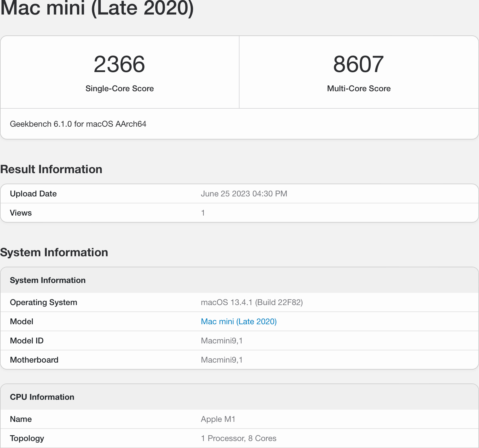Select the Model ID value Macmini9,1
Viewport: 479px width, 448px height.
(222, 341)
